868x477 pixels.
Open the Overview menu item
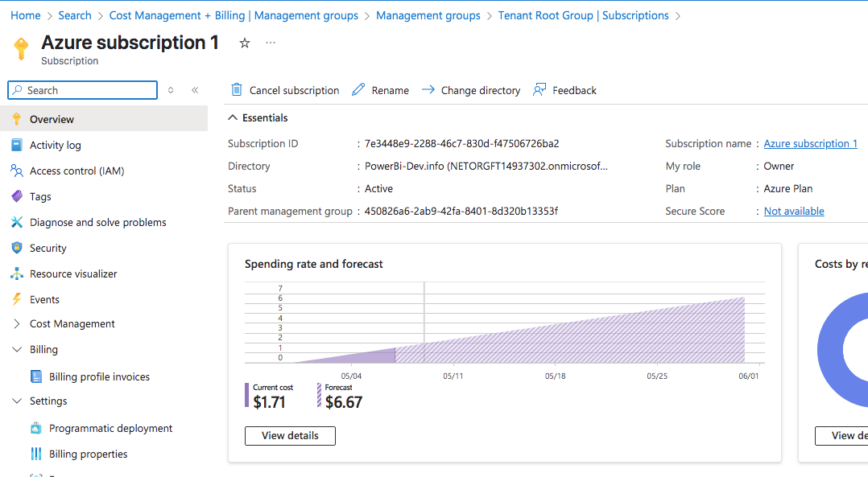pyautogui.click(x=104, y=119)
